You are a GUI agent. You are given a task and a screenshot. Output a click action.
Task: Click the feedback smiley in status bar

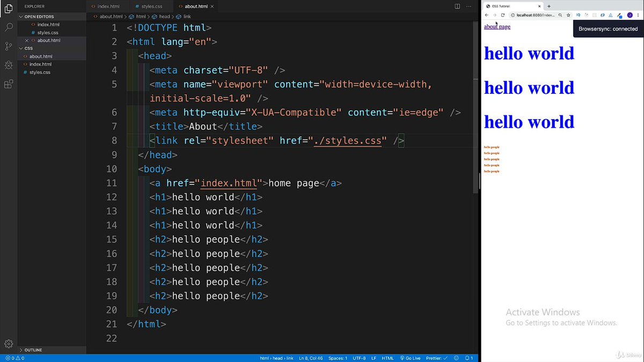click(x=456, y=358)
